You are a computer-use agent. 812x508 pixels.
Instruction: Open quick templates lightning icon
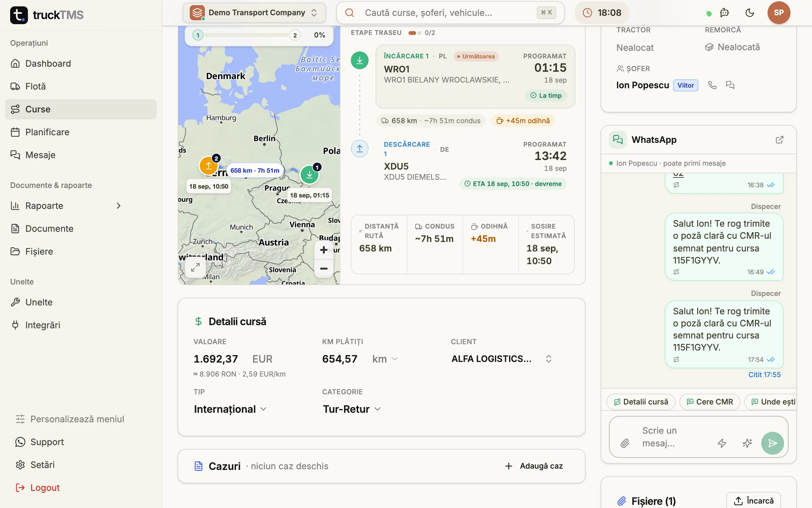click(722, 443)
